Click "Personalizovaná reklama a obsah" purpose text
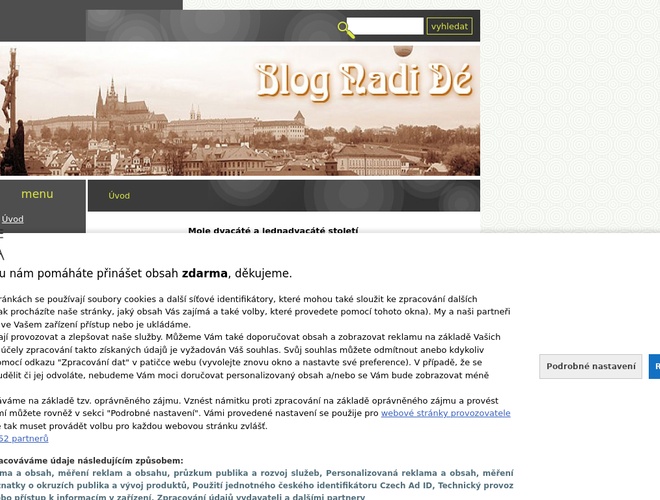The height and width of the screenshot is (500, 660). [401, 472]
